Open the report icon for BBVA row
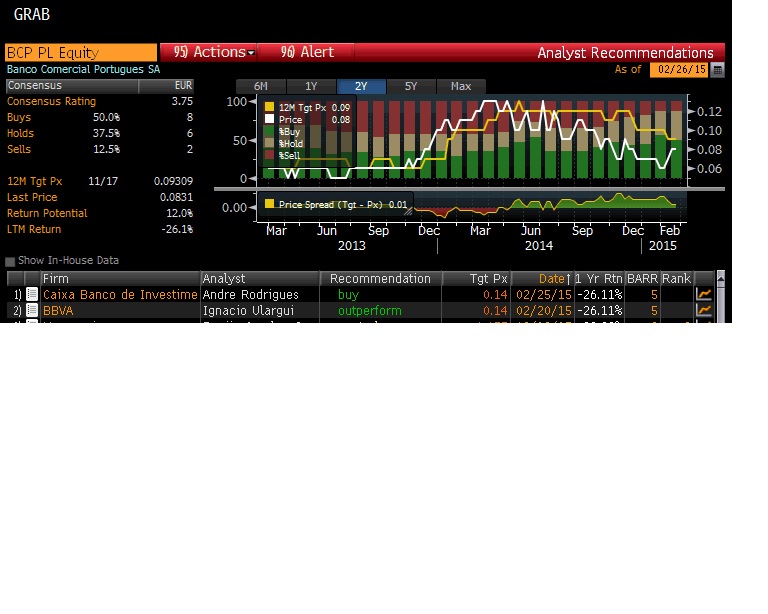The width and height of the screenshot is (768, 614). 32,310
